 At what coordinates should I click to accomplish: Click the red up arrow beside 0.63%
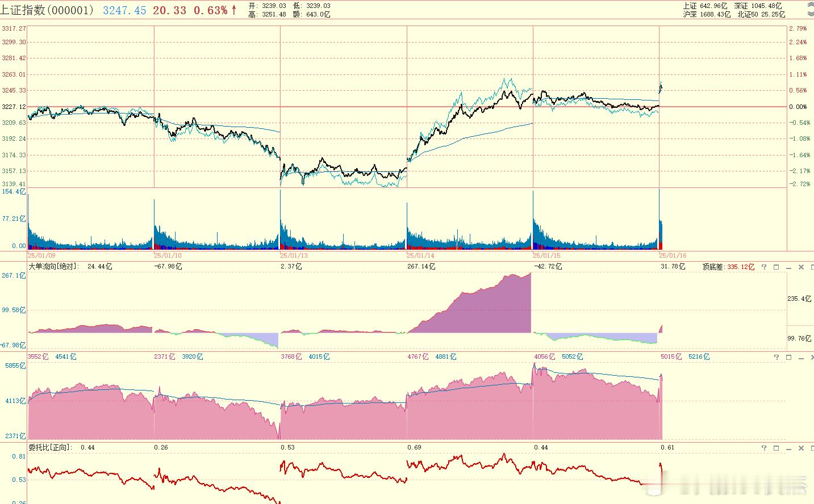pyautogui.click(x=233, y=10)
